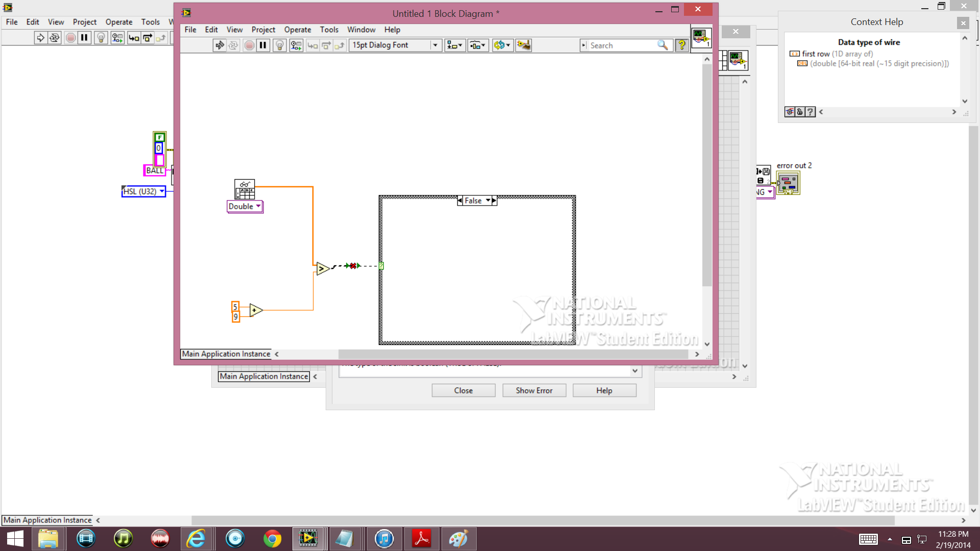Click the VI icon pane in Untitled 1 window
980x551 pixels.
(x=701, y=38)
